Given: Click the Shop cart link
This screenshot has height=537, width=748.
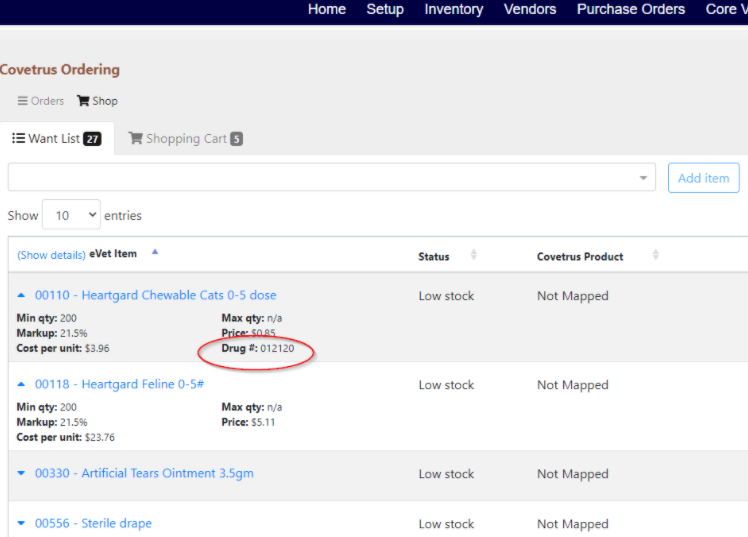Looking at the screenshot, I should tap(97, 101).
